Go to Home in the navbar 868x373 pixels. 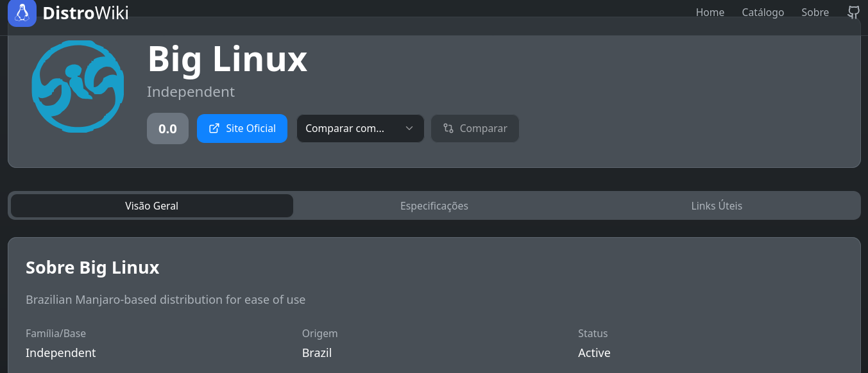710,12
